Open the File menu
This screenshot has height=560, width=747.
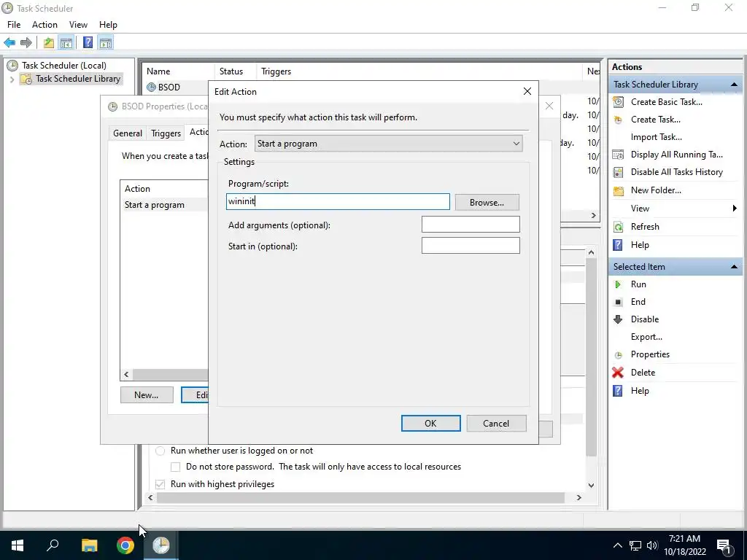tap(14, 25)
